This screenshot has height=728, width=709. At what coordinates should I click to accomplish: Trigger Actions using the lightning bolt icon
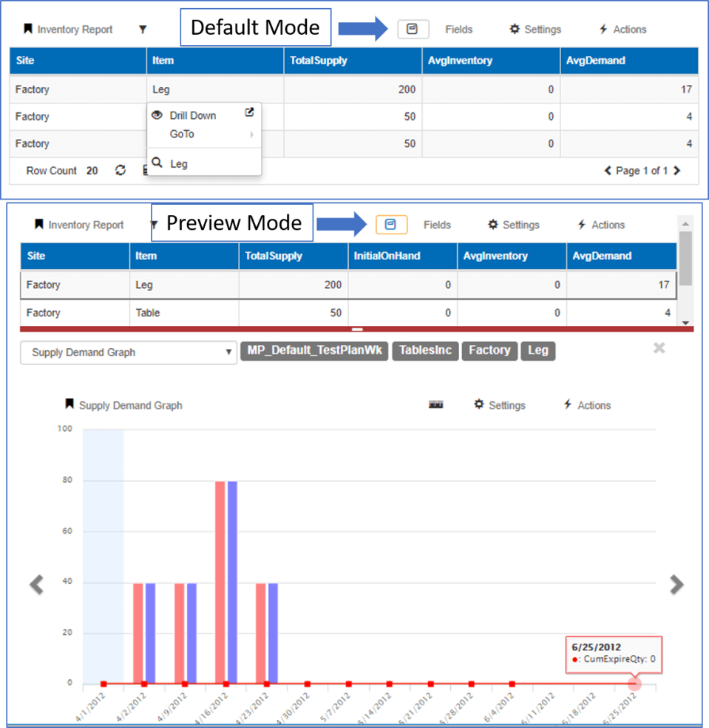(605, 30)
